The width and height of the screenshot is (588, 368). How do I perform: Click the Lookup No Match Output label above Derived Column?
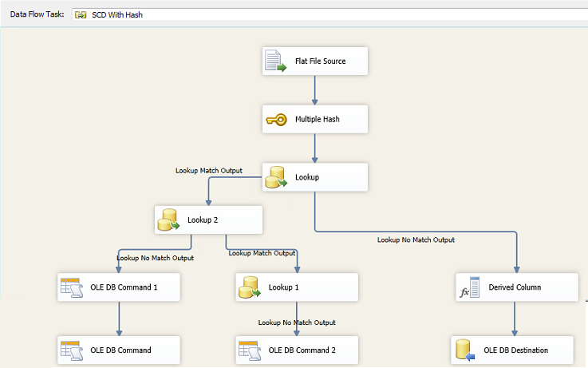[x=416, y=239]
